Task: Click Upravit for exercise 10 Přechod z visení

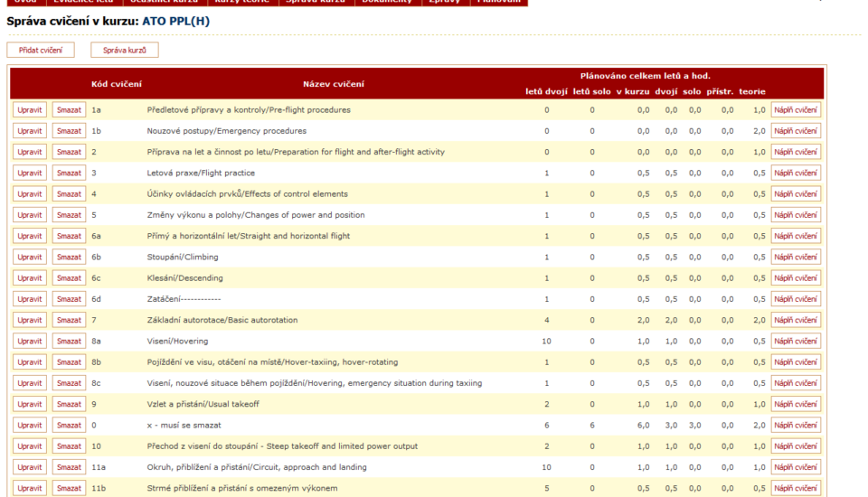Action: pos(29,446)
